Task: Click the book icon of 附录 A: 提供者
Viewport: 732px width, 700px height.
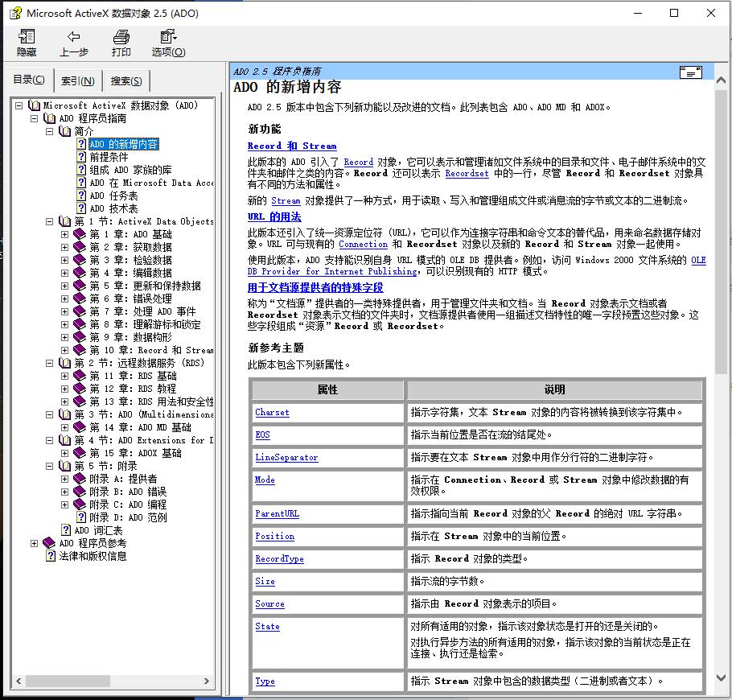Action: tap(80, 479)
